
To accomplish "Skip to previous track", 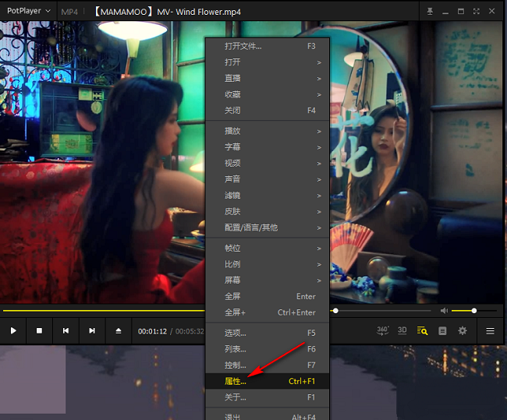I will (66, 331).
